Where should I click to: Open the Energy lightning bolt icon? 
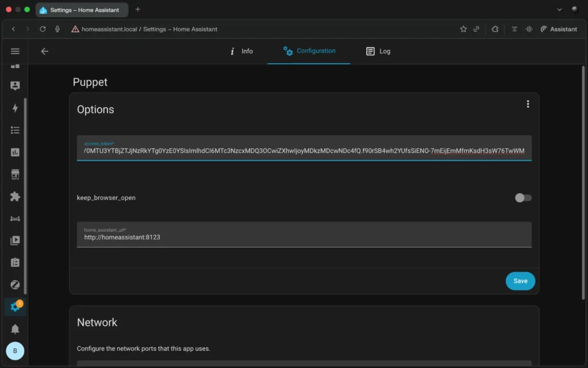[15, 108]
